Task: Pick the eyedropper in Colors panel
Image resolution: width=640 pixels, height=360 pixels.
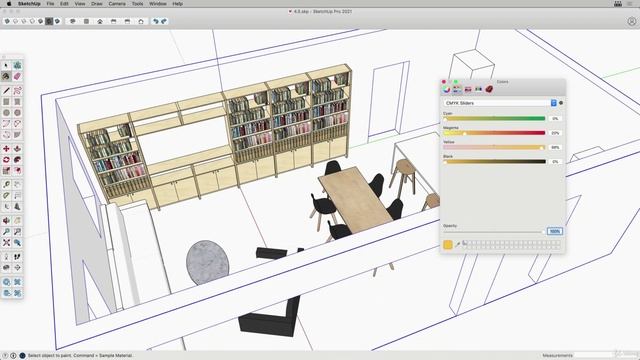Action: [x=458, y=244]
